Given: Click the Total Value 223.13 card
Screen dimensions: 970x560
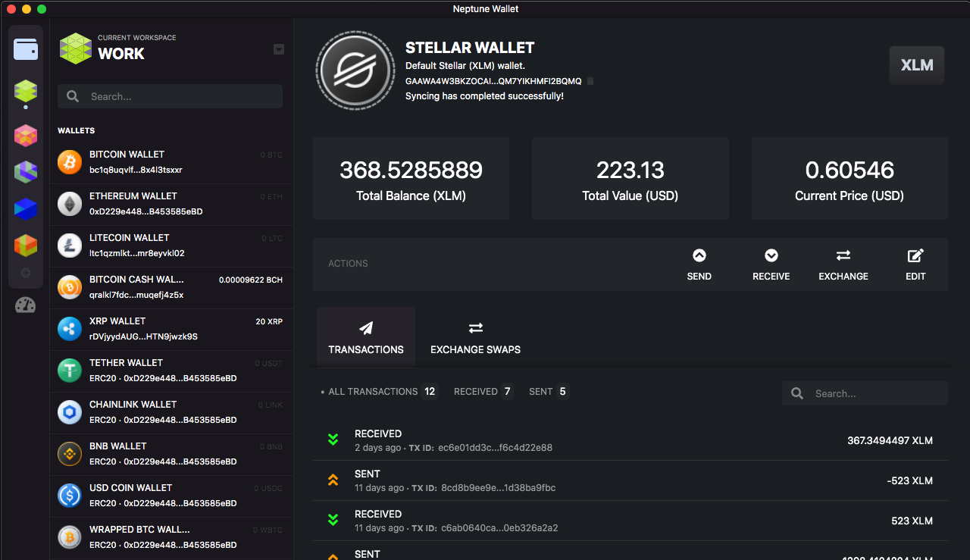Looking at the screenshot, I should (x=630, y=179).
